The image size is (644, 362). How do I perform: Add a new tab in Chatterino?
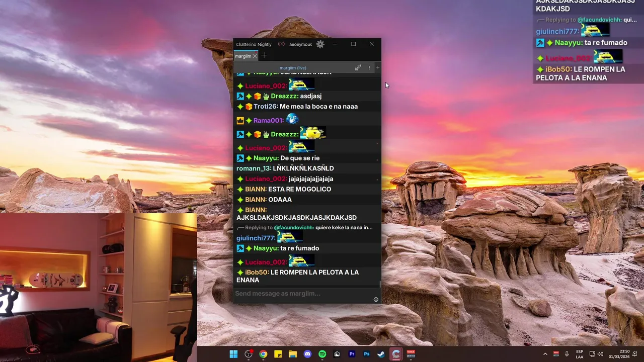tap(264, 56)
